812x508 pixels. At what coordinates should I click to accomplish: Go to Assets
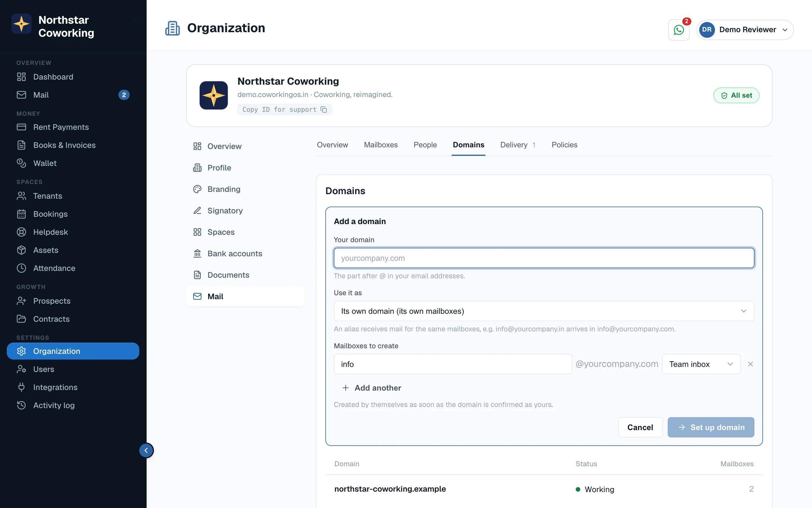(x=73, y=250)
